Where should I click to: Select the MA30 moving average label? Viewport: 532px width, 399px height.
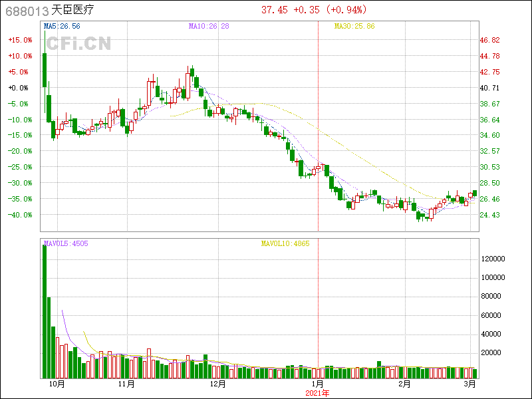pos(354,26)
